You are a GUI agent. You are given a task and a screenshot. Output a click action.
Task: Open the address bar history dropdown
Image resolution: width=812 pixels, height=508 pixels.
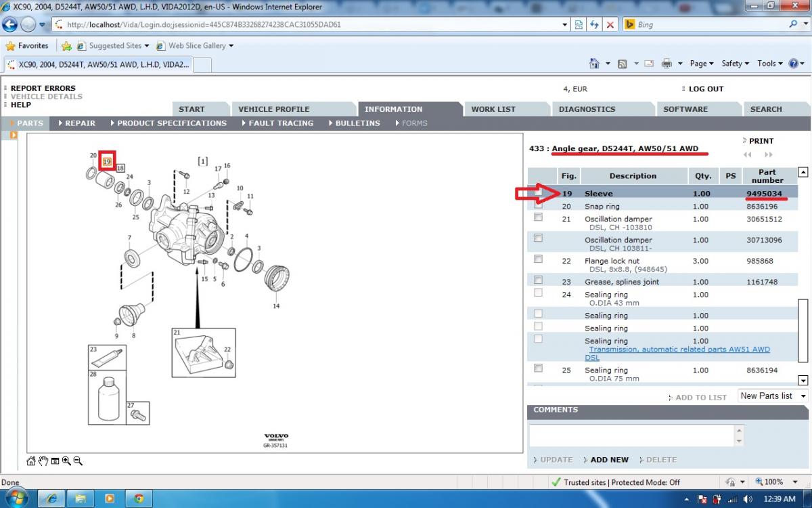tap(565, 24)
